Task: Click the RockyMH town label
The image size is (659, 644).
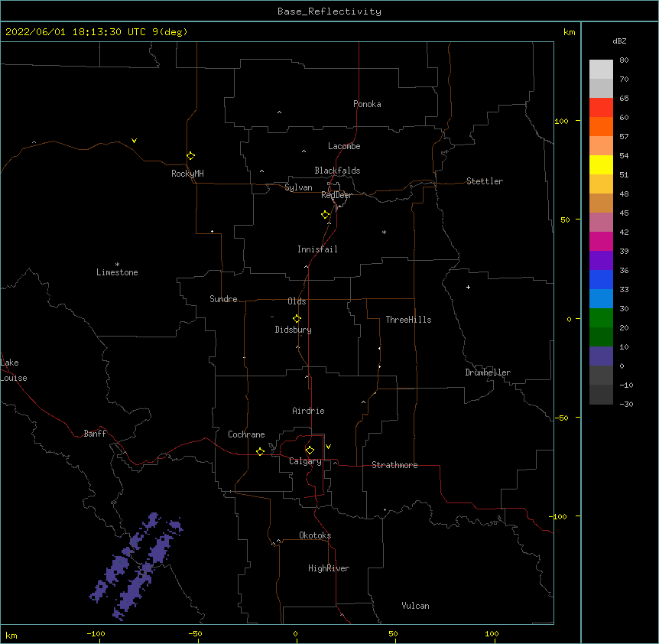Action: click(x=187, y=174)
